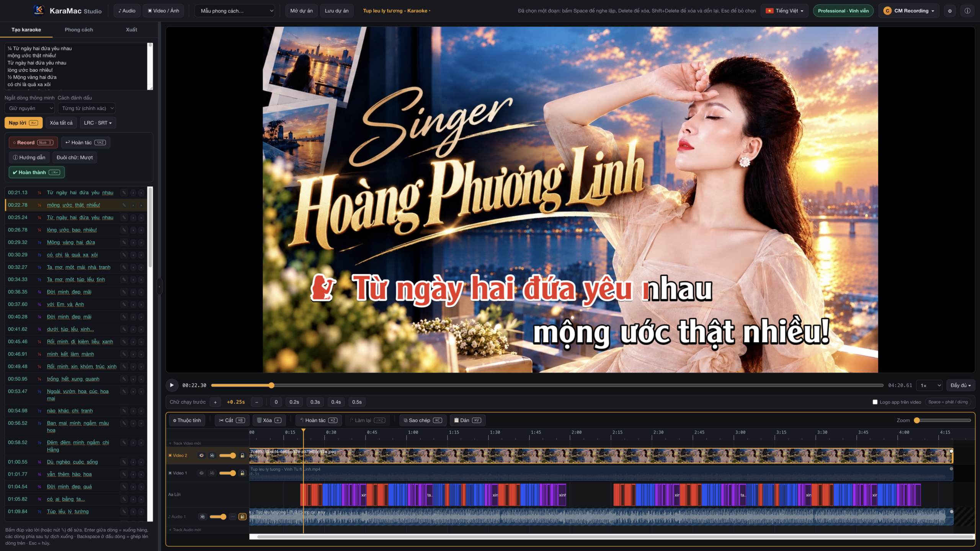Open the info icon in top right corner
This screenshot has width=980, height=551.
pos(967,11)
